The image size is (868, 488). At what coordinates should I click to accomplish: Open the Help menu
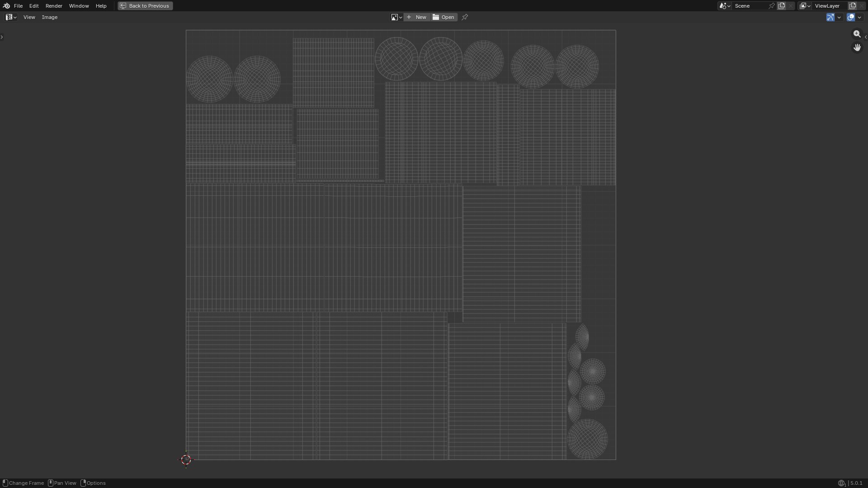tap(101, 6)
